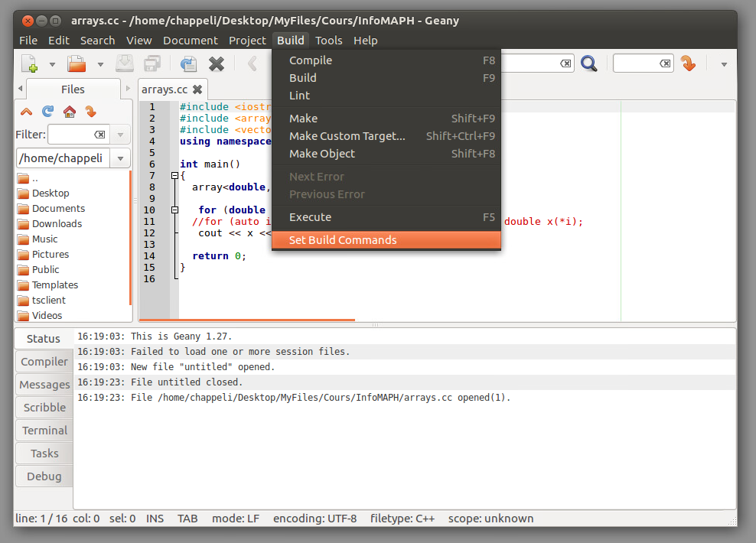
Task: Close the arrays.cc tab with X
Action: click(197, 89)
